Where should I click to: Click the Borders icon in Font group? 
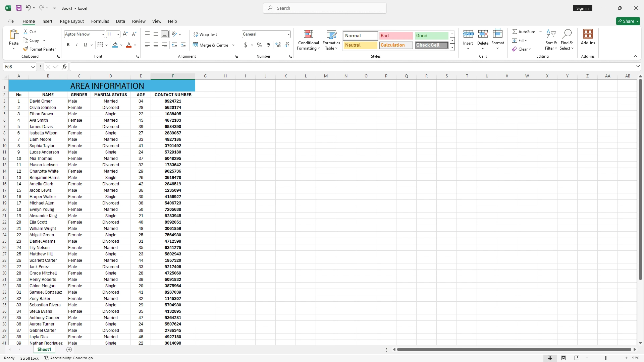coord(100,45)
